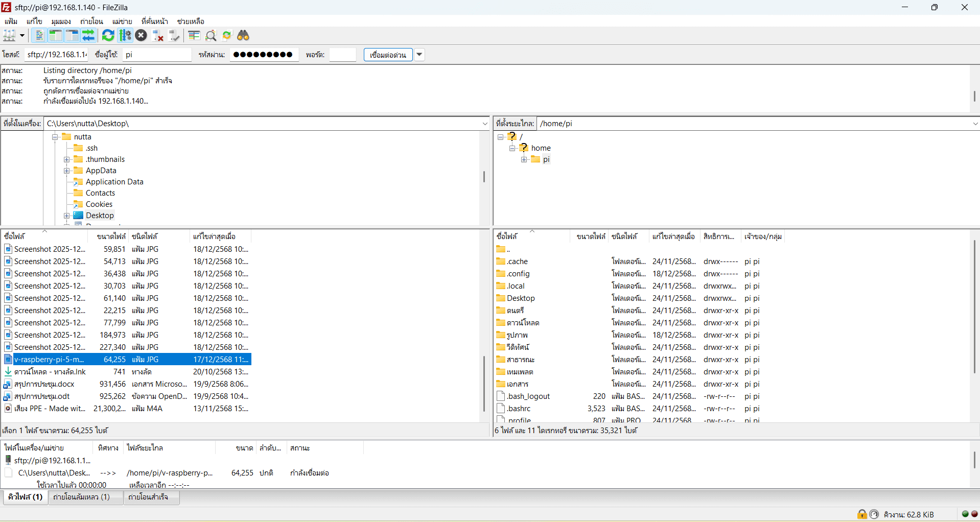Screen dimensions: 980x522
Task: Expand the AppData folder node
Action: pyautogui.click(x=66, y=171)
